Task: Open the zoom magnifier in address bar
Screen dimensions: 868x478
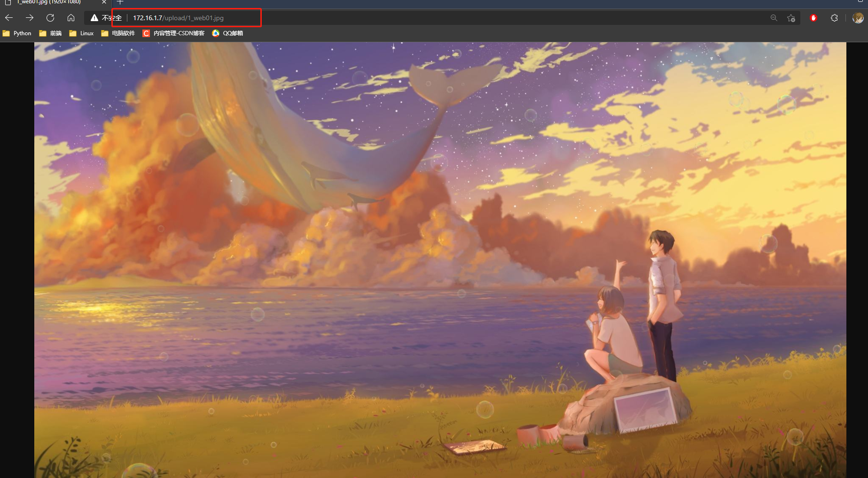Action: click(x=774, y=18)
